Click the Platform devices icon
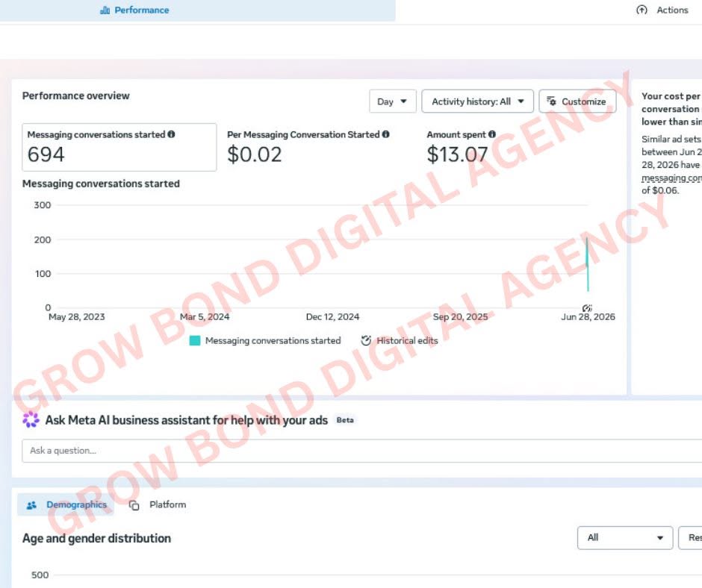 click(x=134, y=505)
